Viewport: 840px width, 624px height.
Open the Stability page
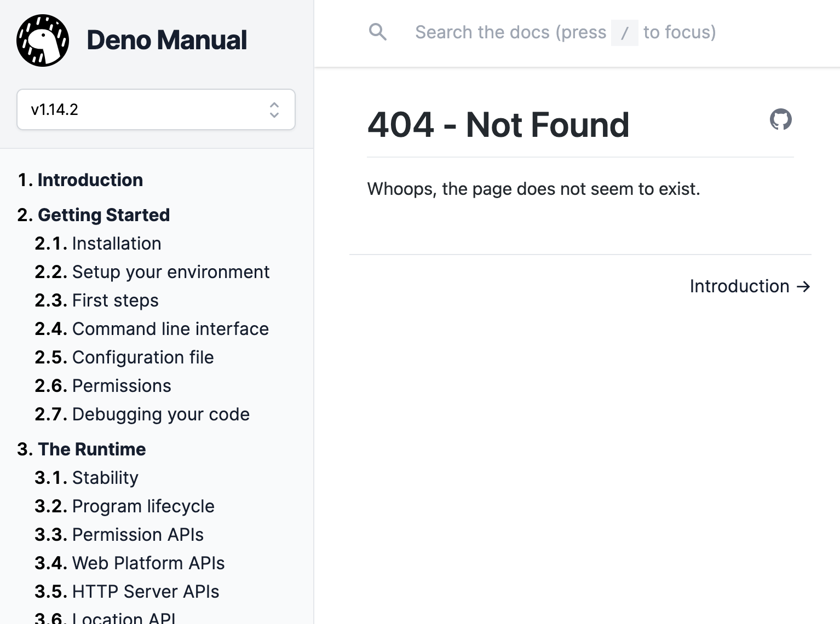(x=105, y=477)
